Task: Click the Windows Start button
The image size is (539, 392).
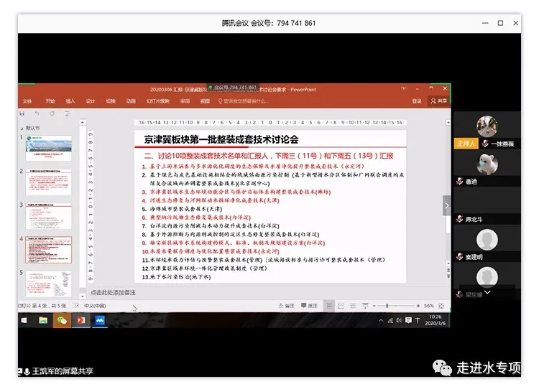Action: pyautogui.click(x=24, y=319)
